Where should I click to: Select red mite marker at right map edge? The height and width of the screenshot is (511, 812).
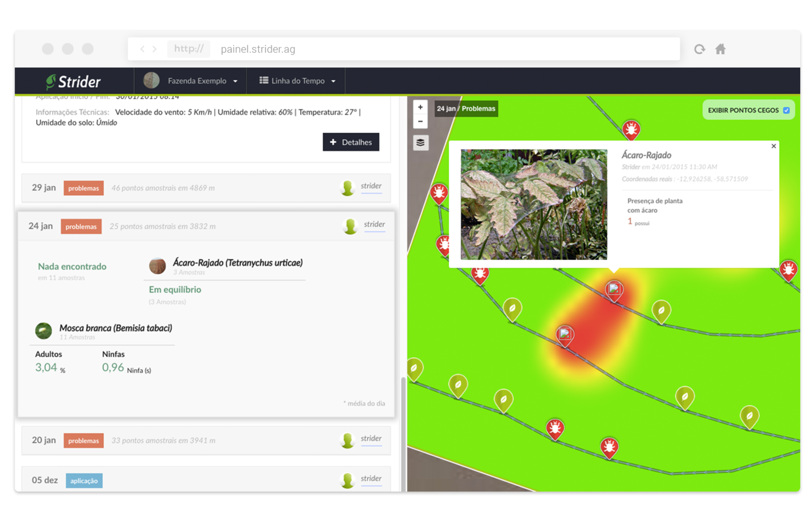click(788, 270)
